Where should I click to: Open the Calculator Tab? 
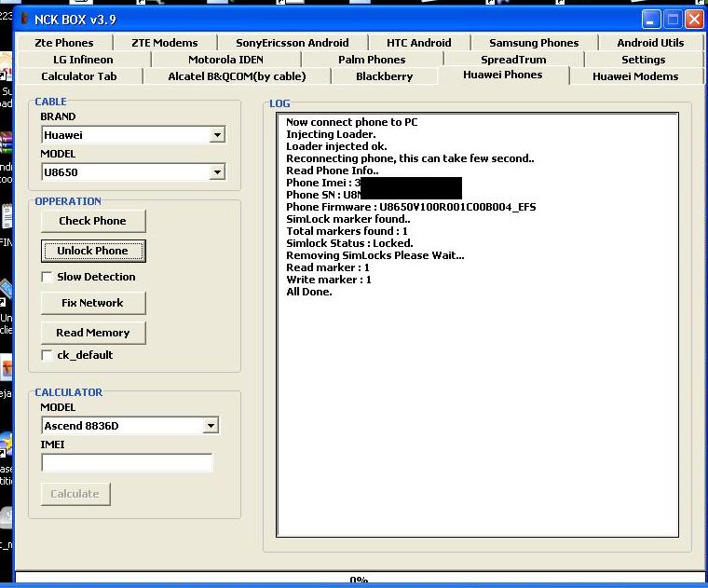click(x=79, y=76)
